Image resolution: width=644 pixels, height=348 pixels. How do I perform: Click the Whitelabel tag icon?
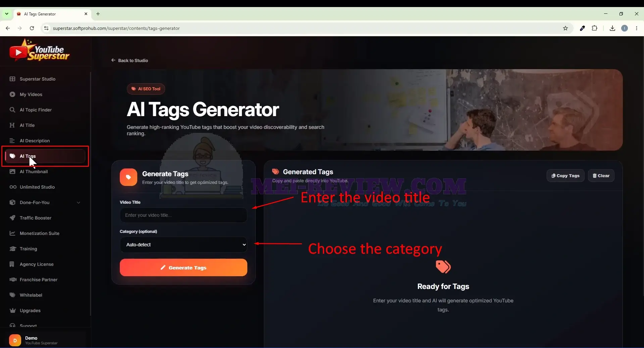[x=12, y=295]
